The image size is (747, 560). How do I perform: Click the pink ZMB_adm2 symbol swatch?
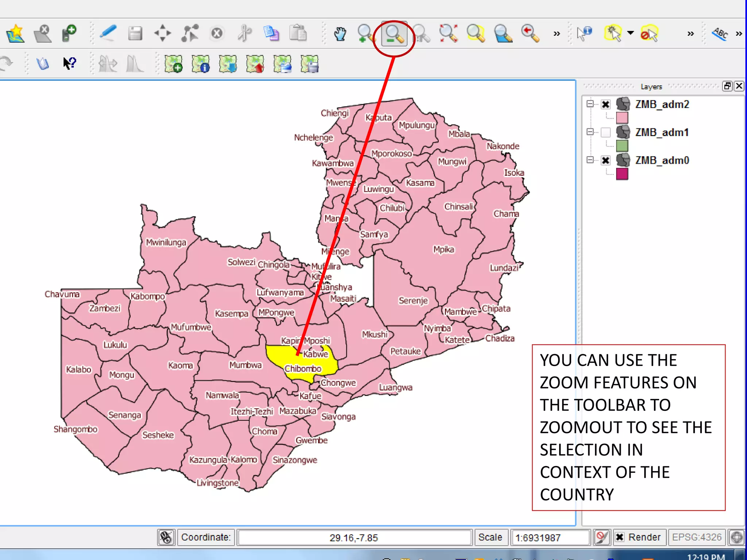(x=622, y=118)
